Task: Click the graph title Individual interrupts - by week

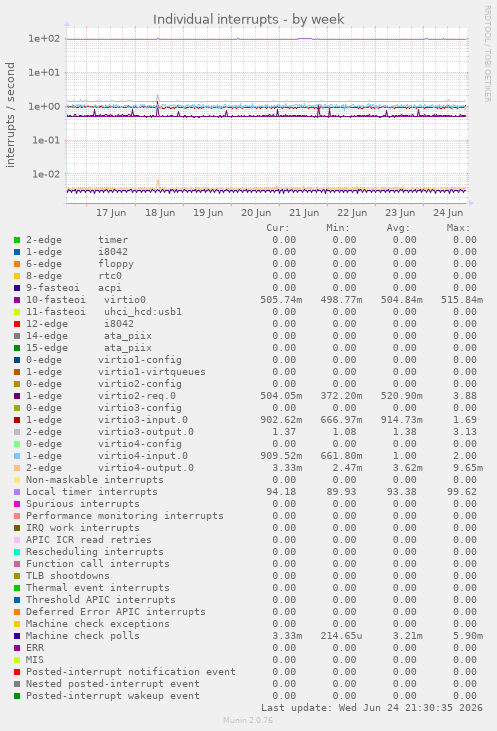Action: [248, 20]
